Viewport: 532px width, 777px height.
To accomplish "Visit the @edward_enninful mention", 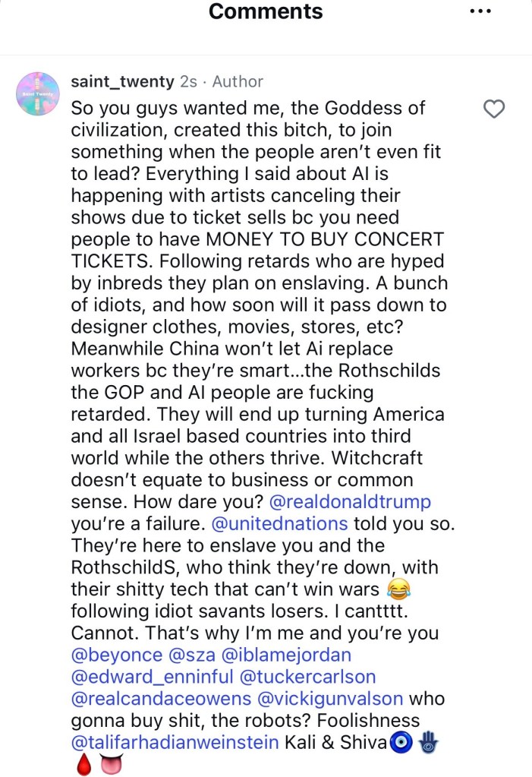I will click(152, 677).
